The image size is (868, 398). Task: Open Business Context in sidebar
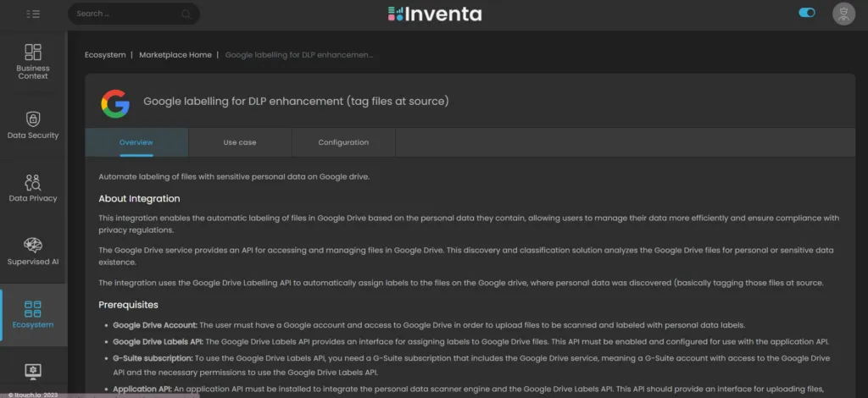pyautogui.click(x=33, y=62)
